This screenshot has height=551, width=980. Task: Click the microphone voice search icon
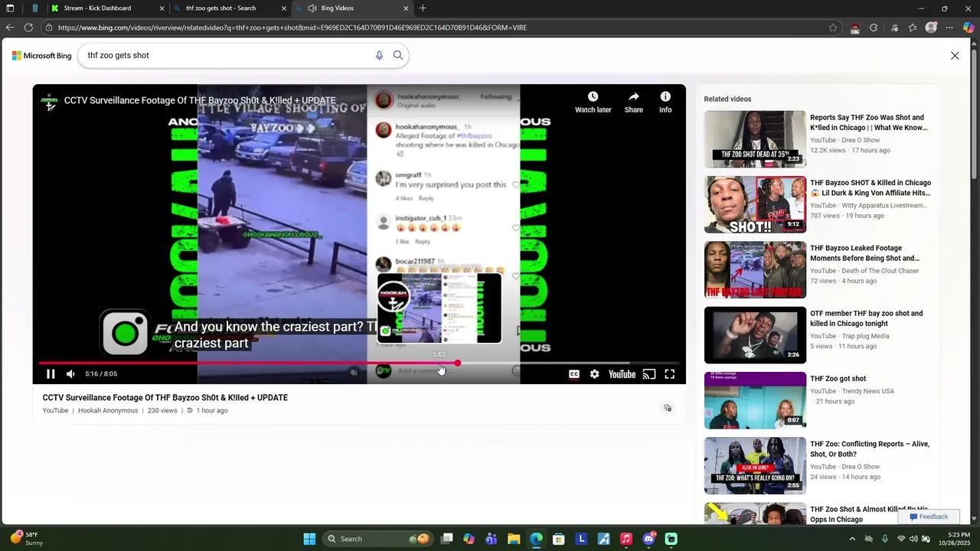(379, 55)
